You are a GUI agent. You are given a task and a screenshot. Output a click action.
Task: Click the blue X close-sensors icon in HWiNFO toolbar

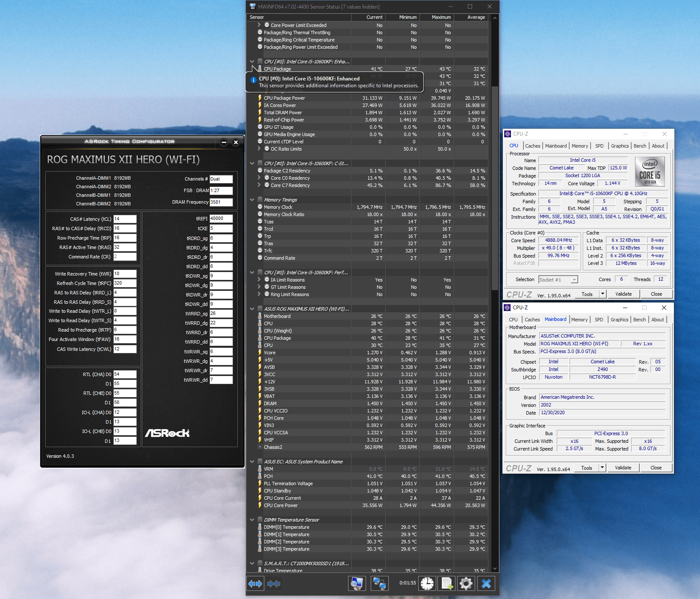tap(486, 583)
